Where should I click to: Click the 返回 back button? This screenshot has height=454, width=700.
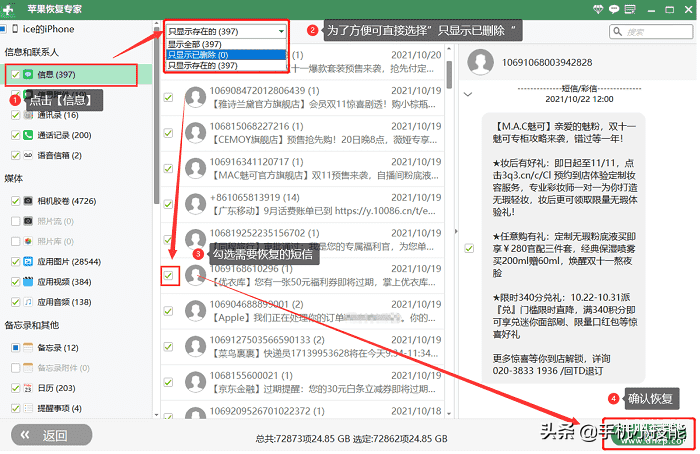[x=52, y=435]
